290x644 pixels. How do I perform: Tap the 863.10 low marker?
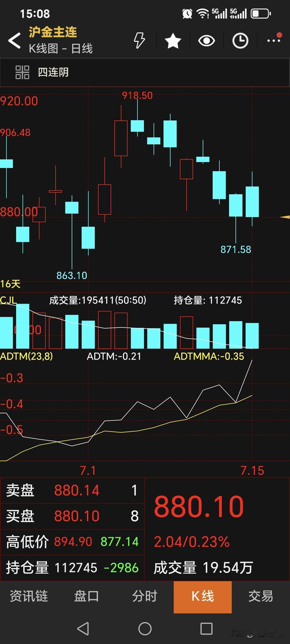point(72,275)
